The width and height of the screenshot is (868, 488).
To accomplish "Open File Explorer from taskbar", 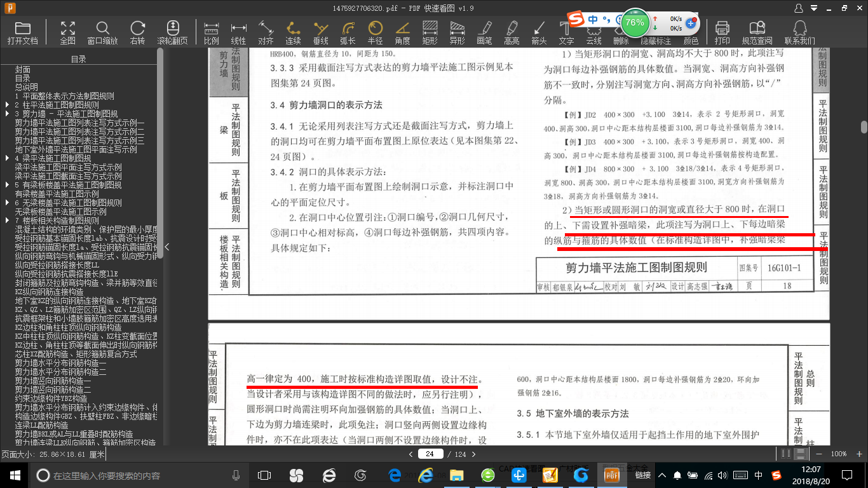I will 456,475.
